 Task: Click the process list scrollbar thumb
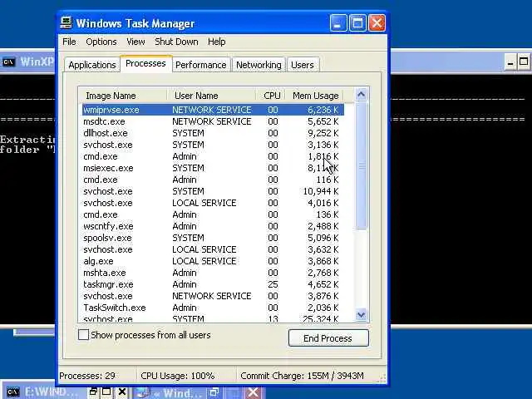point(361,165)
